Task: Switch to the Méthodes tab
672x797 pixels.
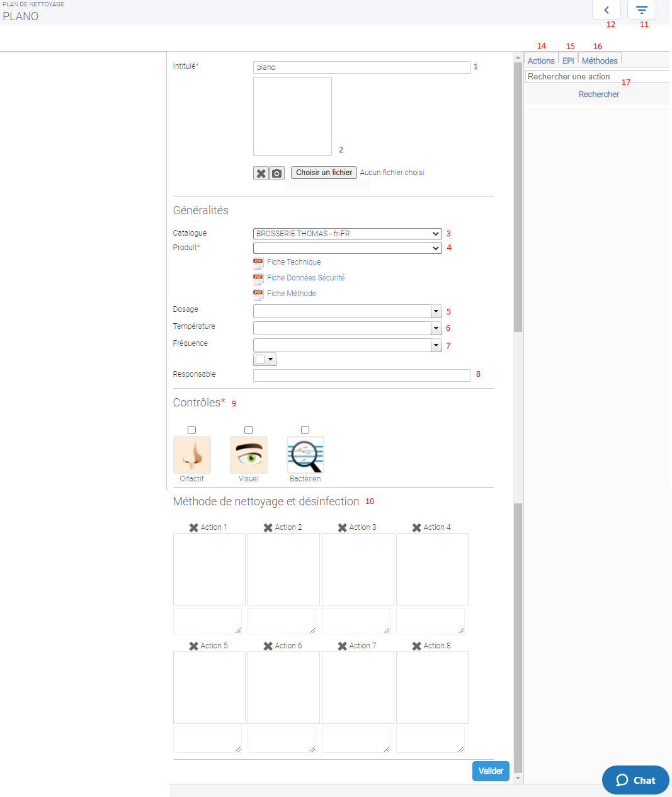Action: pyautogui.click(x=599, y=60)
